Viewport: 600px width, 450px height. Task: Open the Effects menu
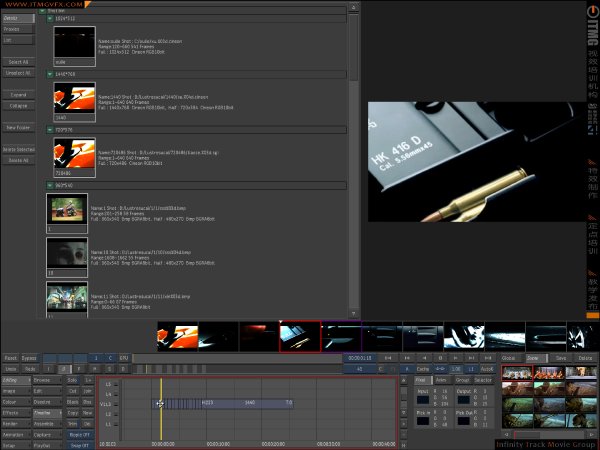[x=16, y=413]
